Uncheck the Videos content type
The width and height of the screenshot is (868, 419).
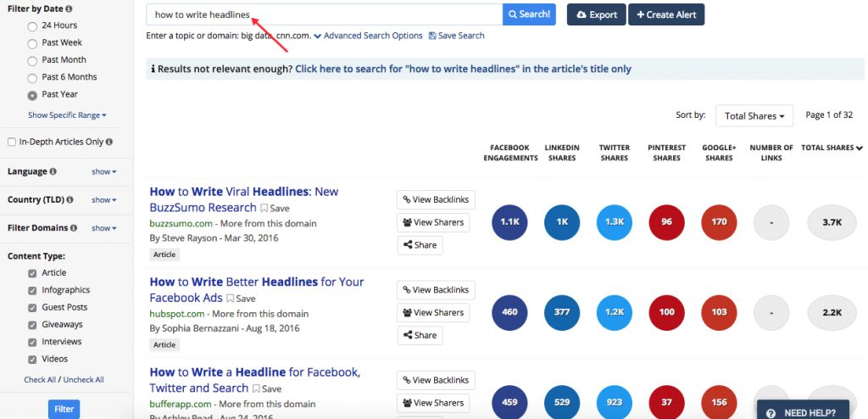32,359
